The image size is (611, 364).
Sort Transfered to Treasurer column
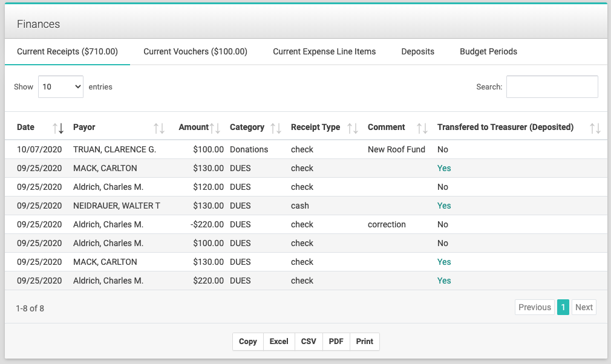point(595,128)
